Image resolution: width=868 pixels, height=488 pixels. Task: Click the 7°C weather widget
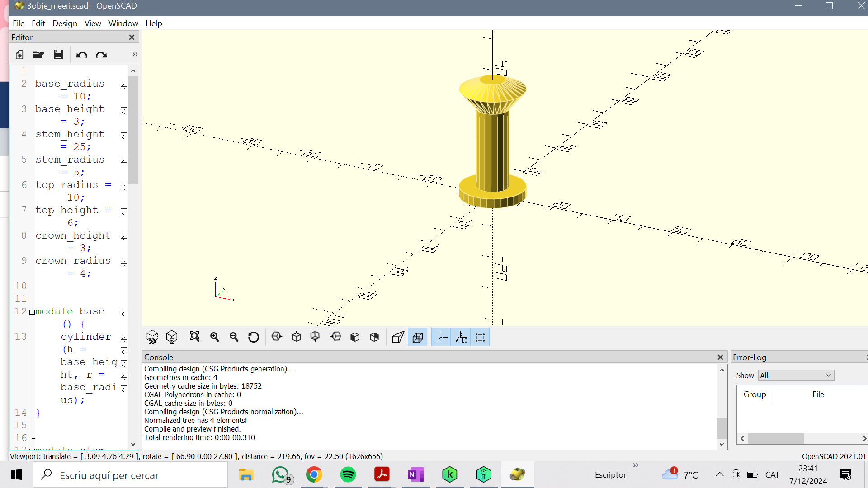coord(680,474)
